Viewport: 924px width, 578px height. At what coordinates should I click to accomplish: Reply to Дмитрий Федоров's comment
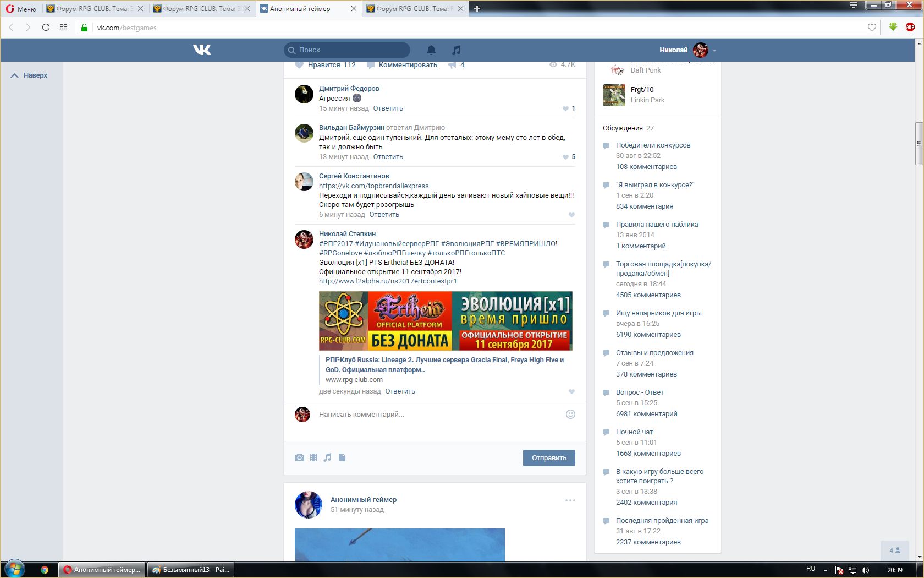click(388, 108)
